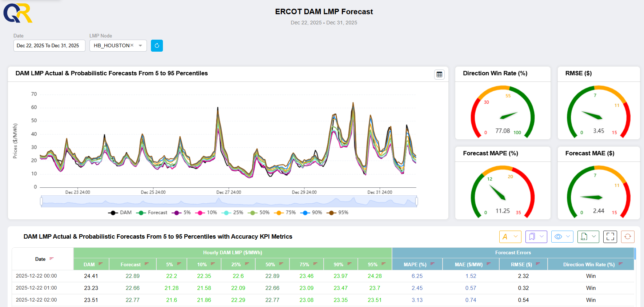Click the date range input field
This screenshot has height=307, width=644.
49,45
